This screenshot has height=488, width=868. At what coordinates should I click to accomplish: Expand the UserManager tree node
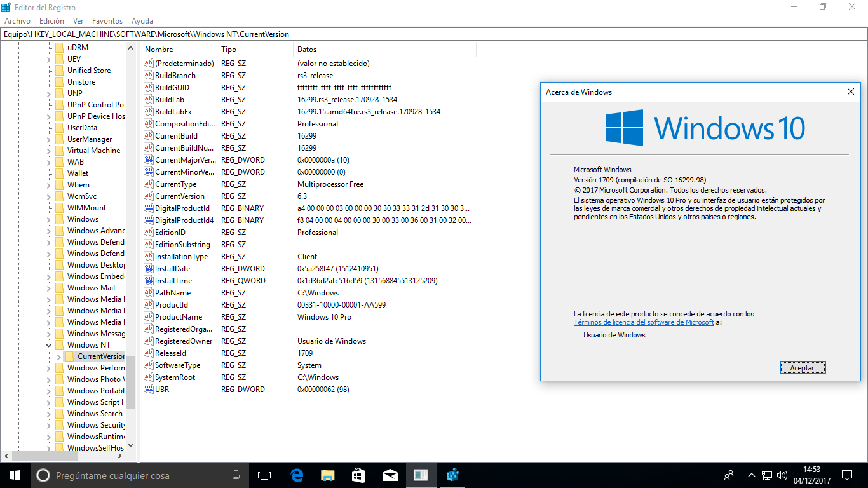(49, 139)
